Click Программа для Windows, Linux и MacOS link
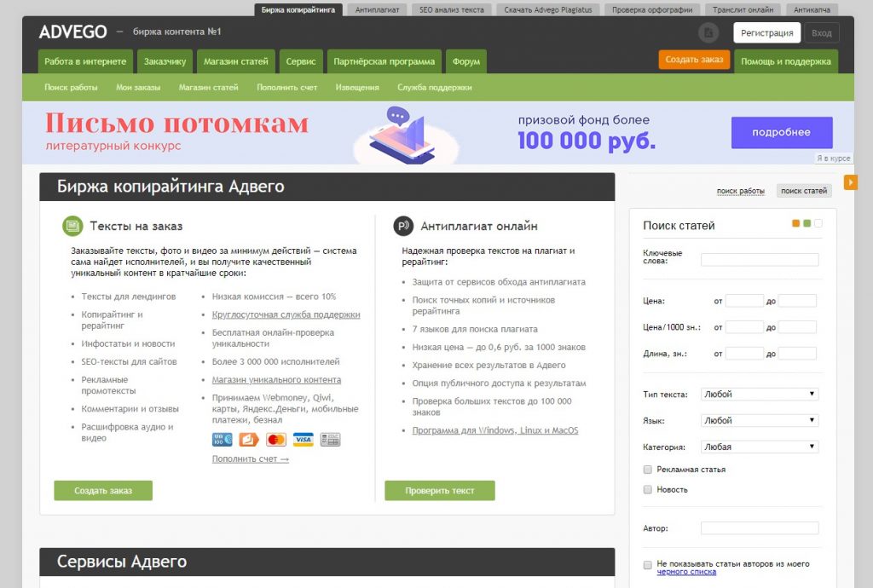Viewport: 873px width, 588px height. 495,430
